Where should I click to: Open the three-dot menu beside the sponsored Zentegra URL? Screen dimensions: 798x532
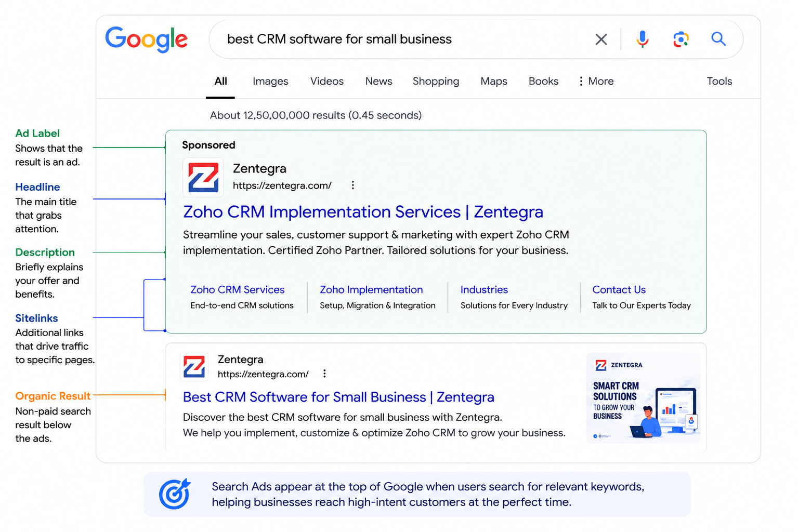coord(352,185)
